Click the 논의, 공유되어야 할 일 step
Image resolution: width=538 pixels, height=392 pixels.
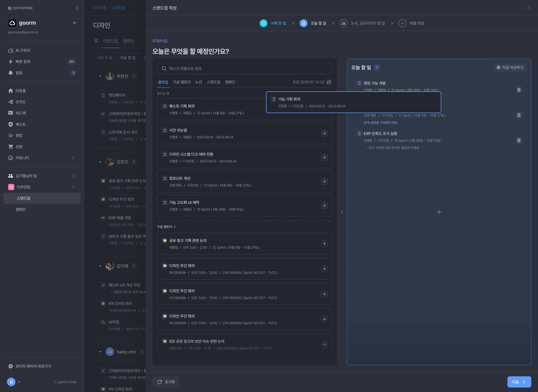[x=362, y=23]
